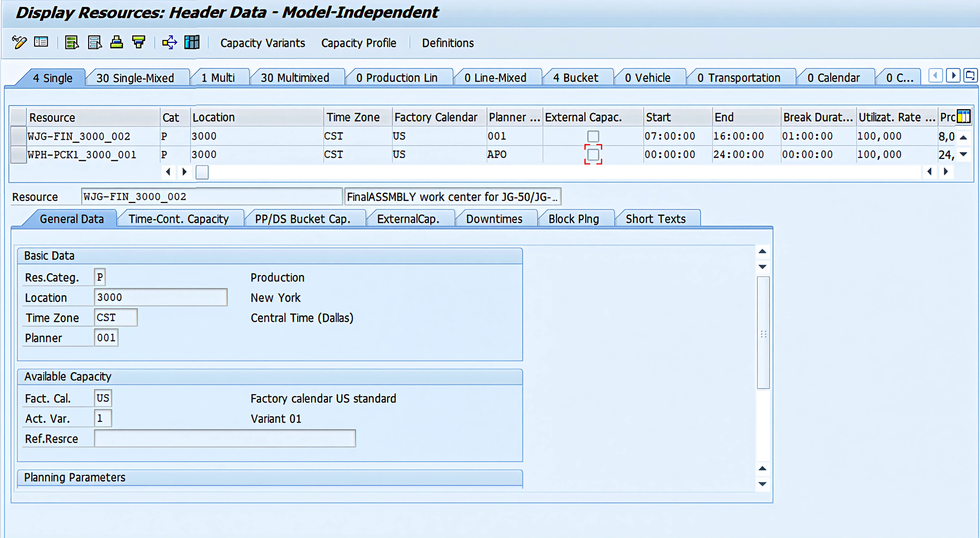Open the Capacity Profile button
This screenshot has width=980, height=538.
358,43
